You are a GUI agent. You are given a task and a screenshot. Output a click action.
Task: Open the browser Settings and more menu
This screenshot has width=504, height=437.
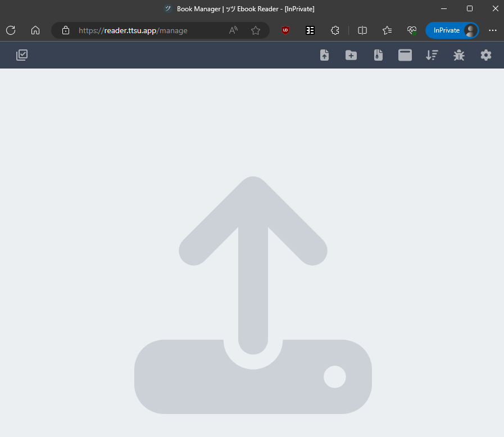click(x=493, y=30)
